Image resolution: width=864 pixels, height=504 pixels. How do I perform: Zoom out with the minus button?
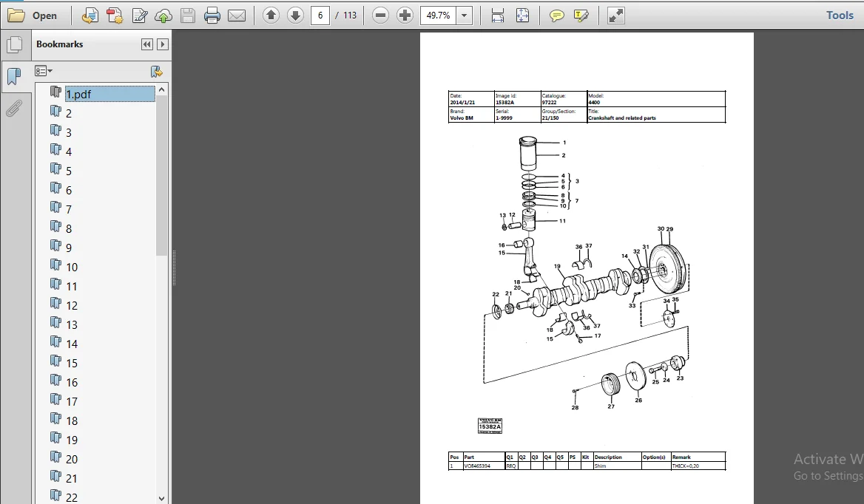pyautogui.click(x=380, y=16)
